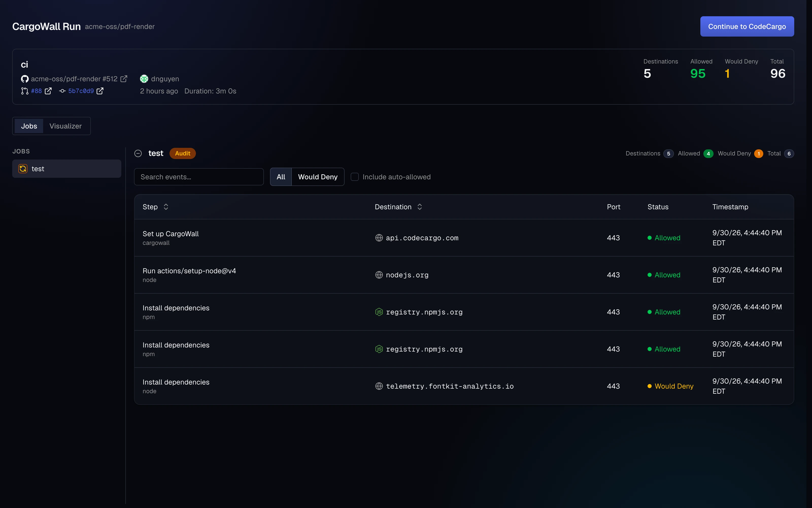The image size is (812, 508).
Task: Open acme-oss/pdf-render #512 link
Action: tap(74, 79)
